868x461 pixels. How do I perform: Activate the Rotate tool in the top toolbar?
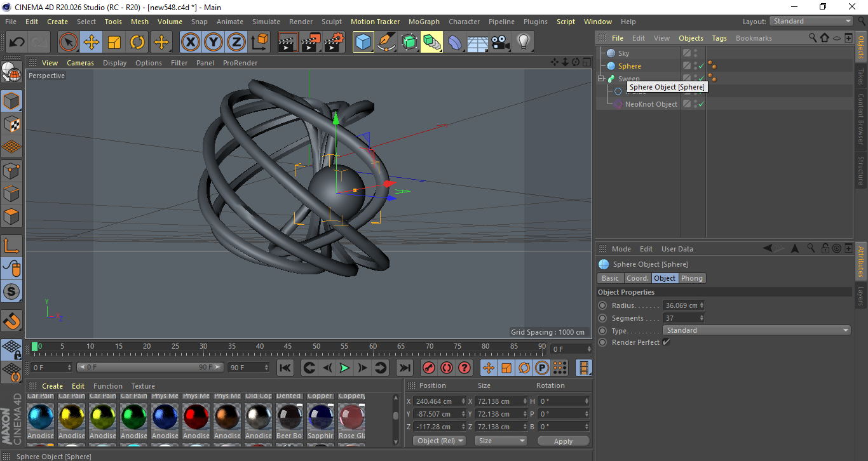tap(137, 43)
